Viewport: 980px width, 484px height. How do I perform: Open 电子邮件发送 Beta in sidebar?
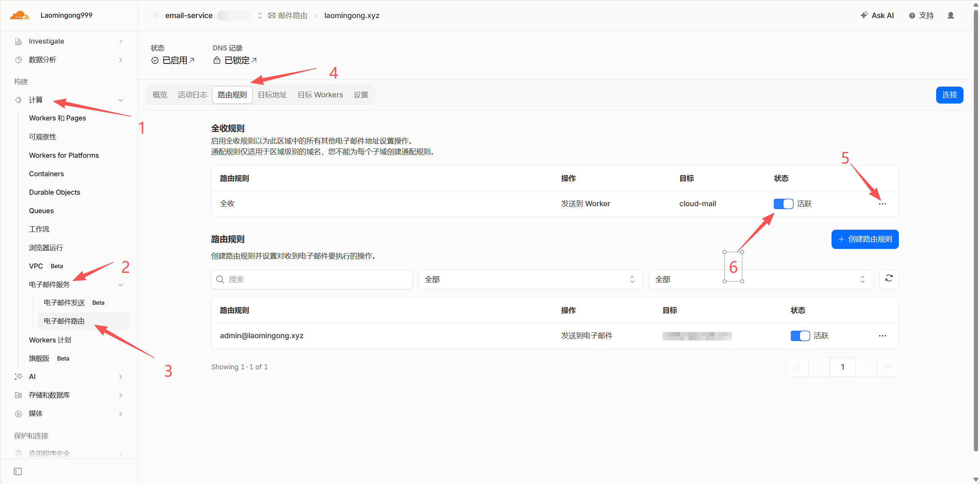76,303
